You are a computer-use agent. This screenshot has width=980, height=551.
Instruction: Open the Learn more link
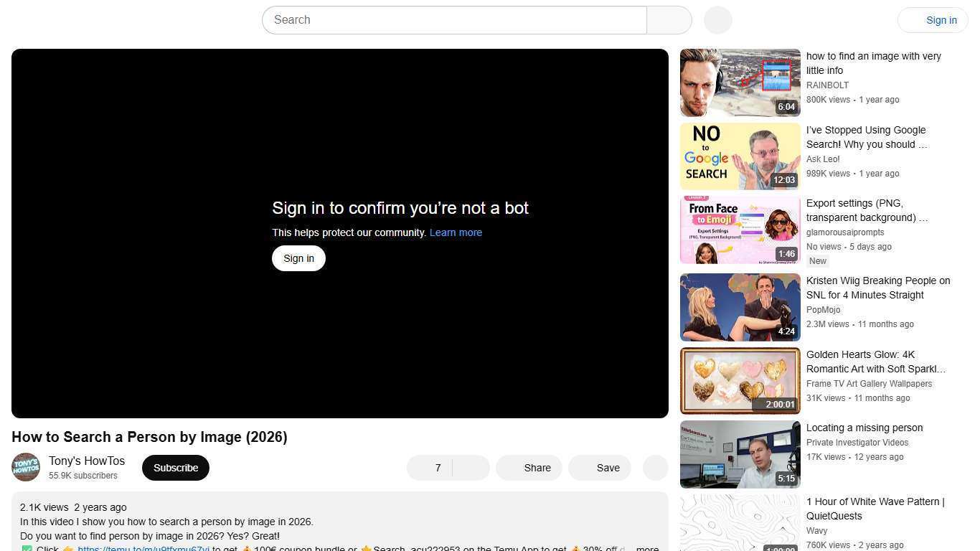pyautogui.click(x=455, y=232)
